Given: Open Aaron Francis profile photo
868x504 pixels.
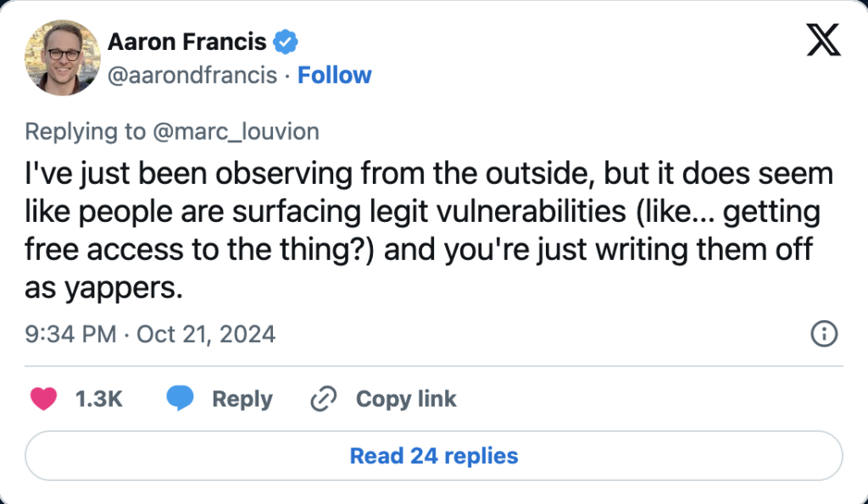Looking at the screenshot, I should (x=63, y=58).
